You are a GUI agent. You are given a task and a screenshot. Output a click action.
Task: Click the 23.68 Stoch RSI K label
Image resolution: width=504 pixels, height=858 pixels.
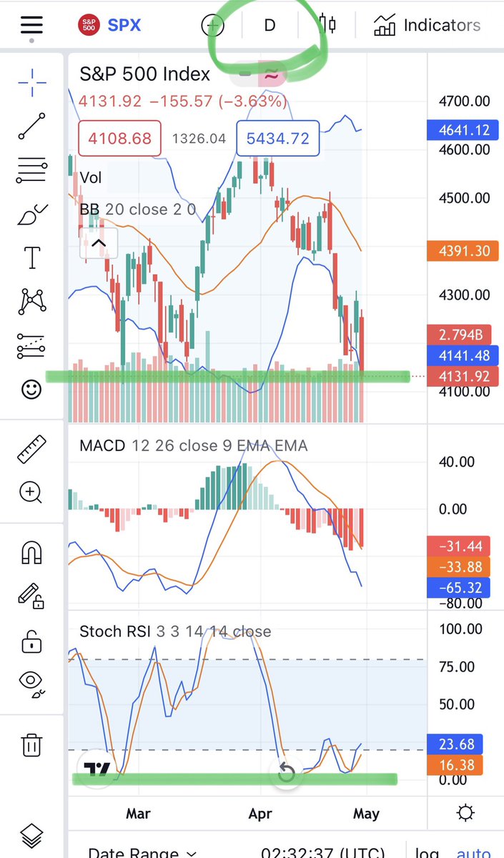tap(455, 744)
